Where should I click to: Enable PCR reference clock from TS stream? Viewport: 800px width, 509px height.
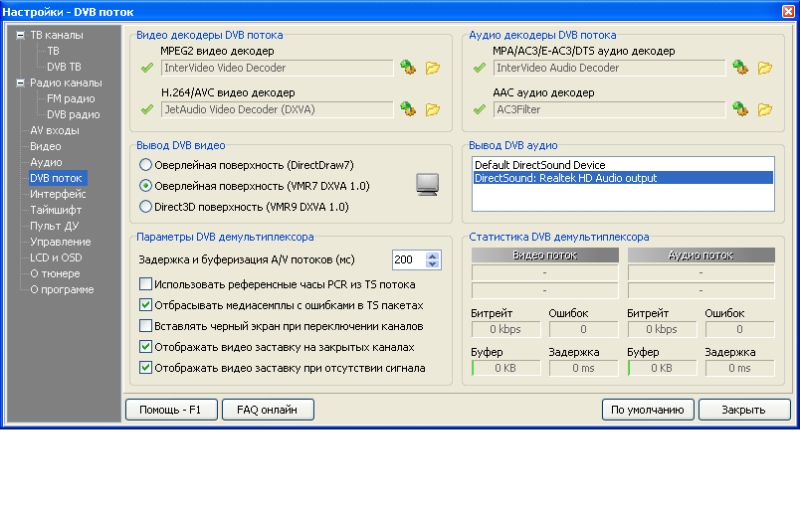click(x=146, y=284)
